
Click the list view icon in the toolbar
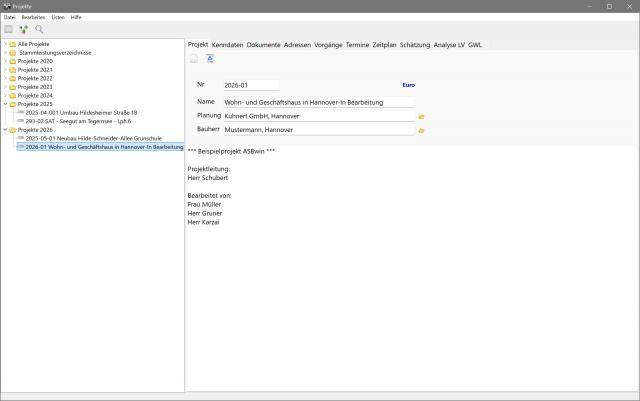pos(8,29)
